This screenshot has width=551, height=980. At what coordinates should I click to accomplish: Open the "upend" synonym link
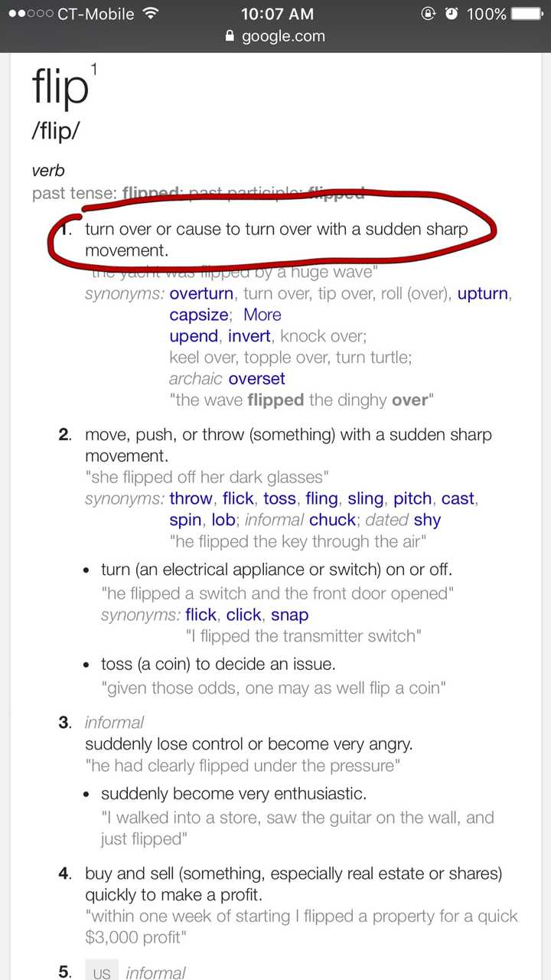[x=194, y=336]
